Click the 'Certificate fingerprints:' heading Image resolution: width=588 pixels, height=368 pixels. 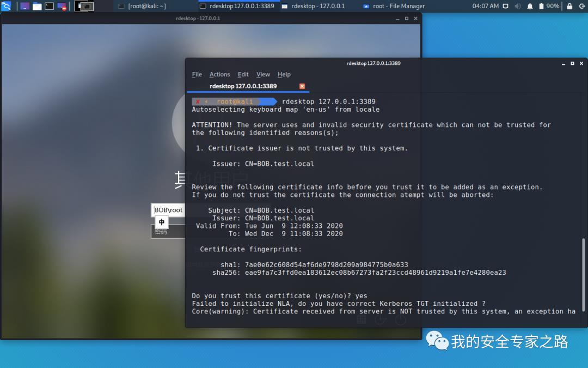point(250,249)
